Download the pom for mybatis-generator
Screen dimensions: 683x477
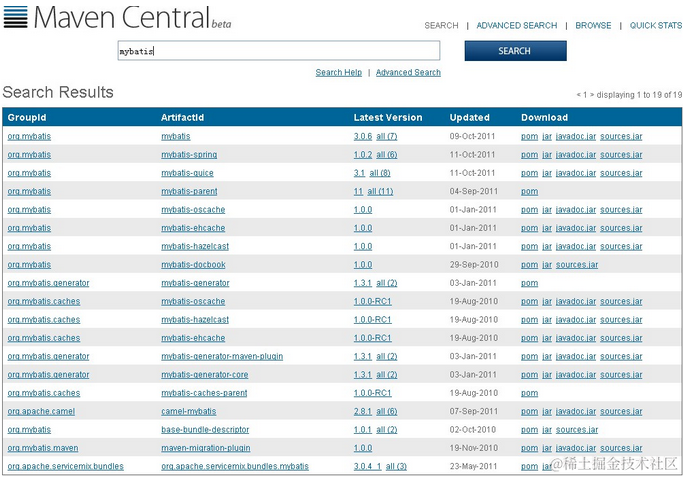pos(529,283)
